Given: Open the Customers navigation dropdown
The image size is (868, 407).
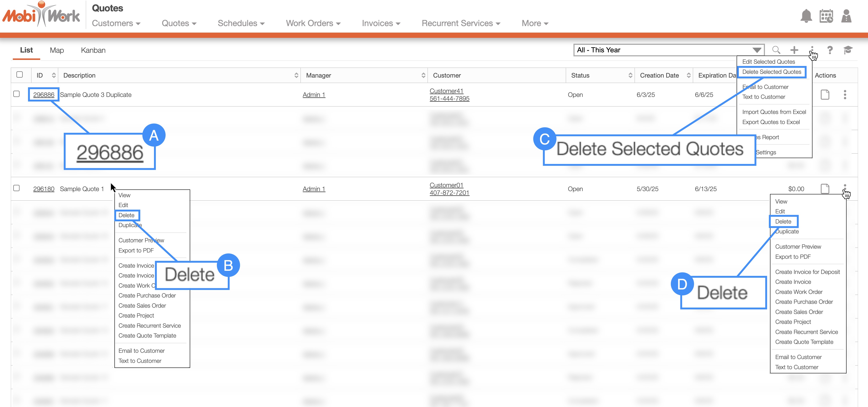Looking at the screenshot, I should pyautogui.click(x=116, y=23).
